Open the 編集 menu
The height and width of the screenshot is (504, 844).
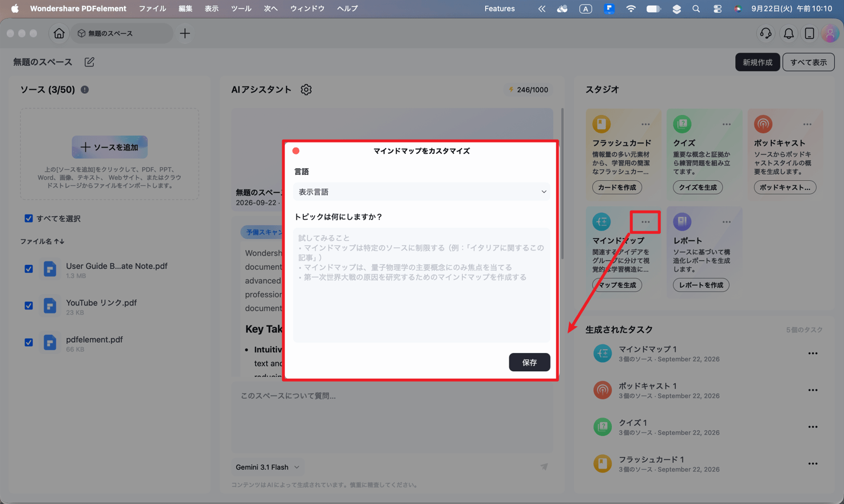[185, 9]
